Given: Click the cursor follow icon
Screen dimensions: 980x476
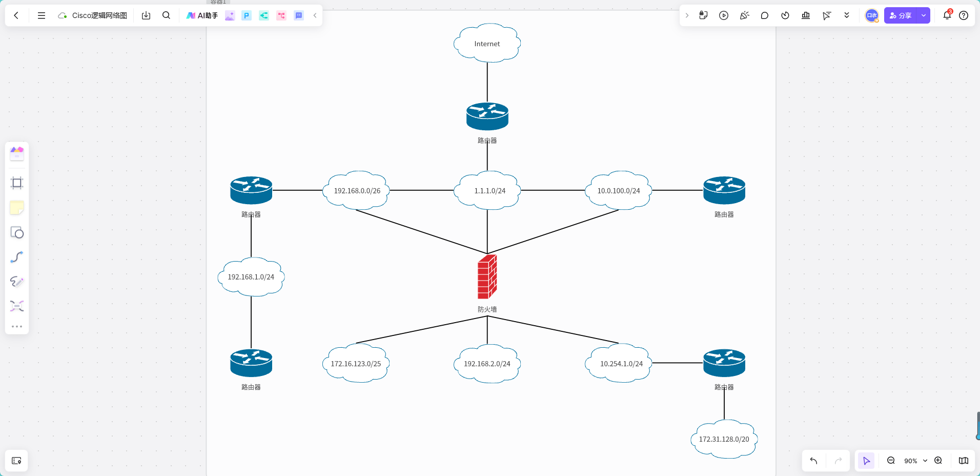Looking at the screenshot, I should (826, 15).
